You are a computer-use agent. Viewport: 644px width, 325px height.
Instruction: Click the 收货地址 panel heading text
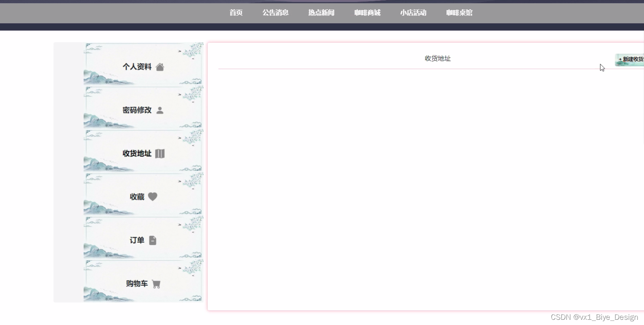click(438, 59)
